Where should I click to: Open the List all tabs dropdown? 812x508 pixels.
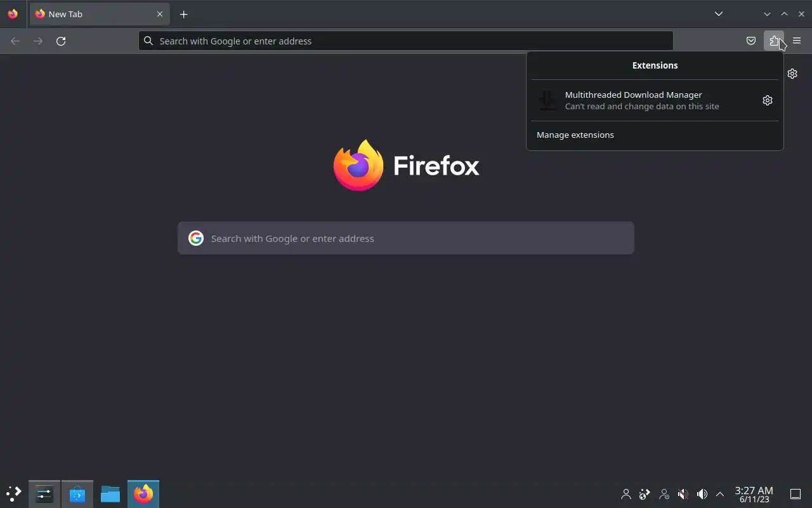718,14
